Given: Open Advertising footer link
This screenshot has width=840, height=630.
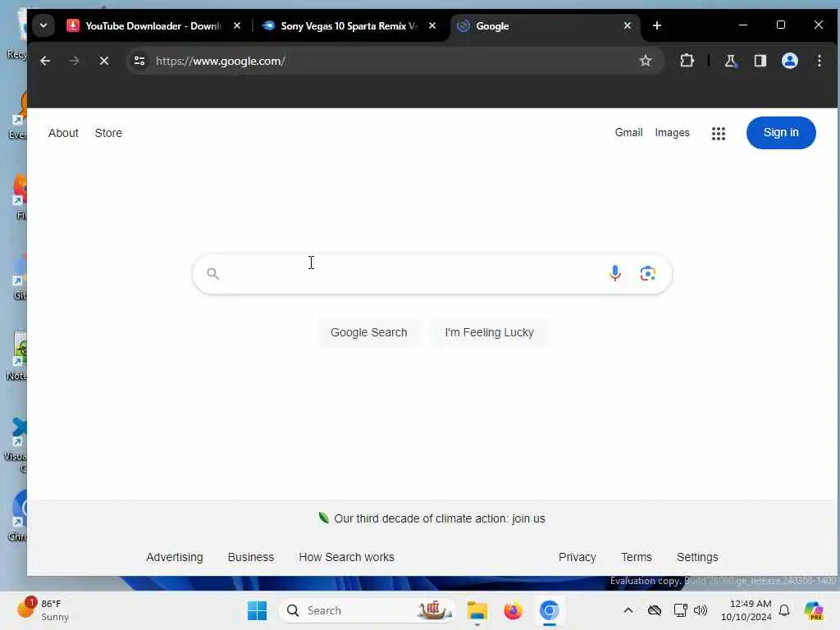Looking at the screenshot, I should click(x=175, y=557).
